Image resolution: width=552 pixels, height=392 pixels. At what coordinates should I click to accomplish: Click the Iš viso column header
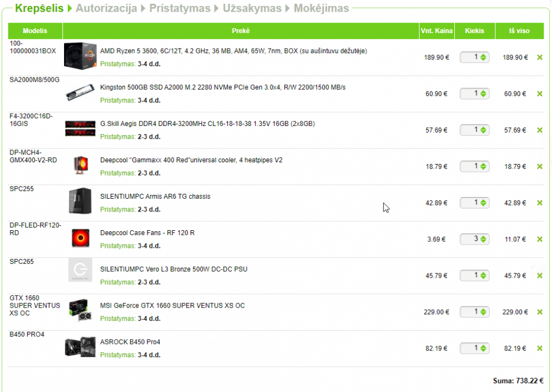[x=519, y=31]
